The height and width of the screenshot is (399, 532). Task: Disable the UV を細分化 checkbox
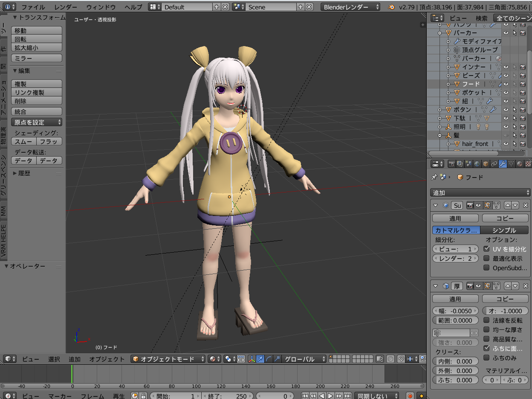pyautogui.click(x=486, y=249)
